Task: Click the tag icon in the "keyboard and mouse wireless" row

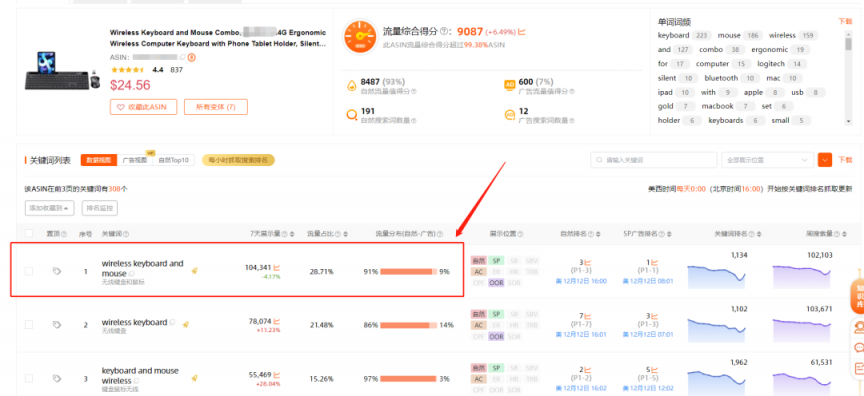Action: coord(56,378)
